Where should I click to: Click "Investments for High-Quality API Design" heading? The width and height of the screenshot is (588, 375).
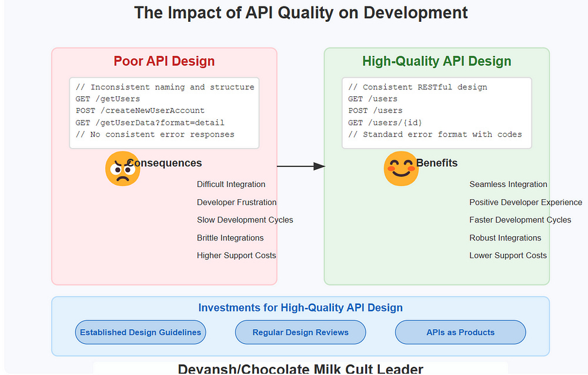(300, 308)
